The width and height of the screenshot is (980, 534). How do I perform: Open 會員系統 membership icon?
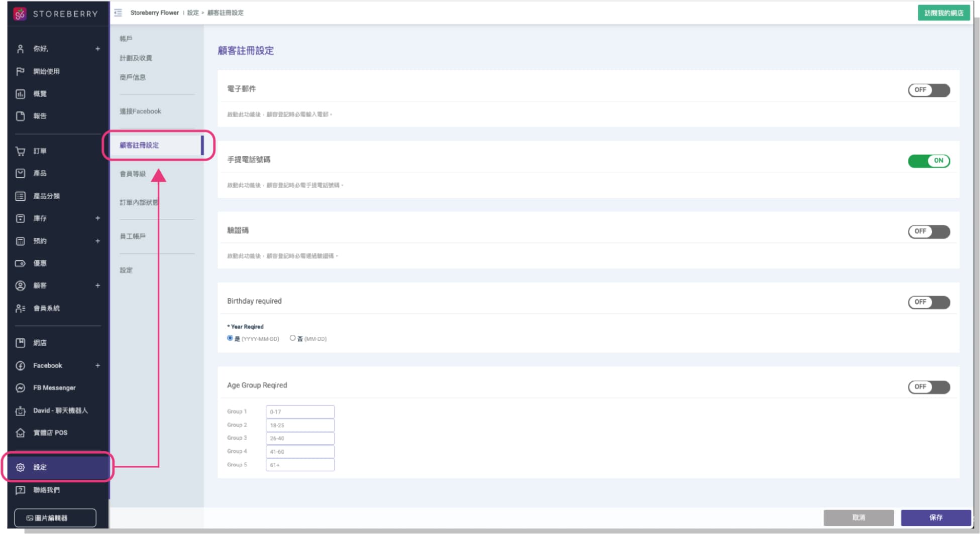[x=20, y=308]
